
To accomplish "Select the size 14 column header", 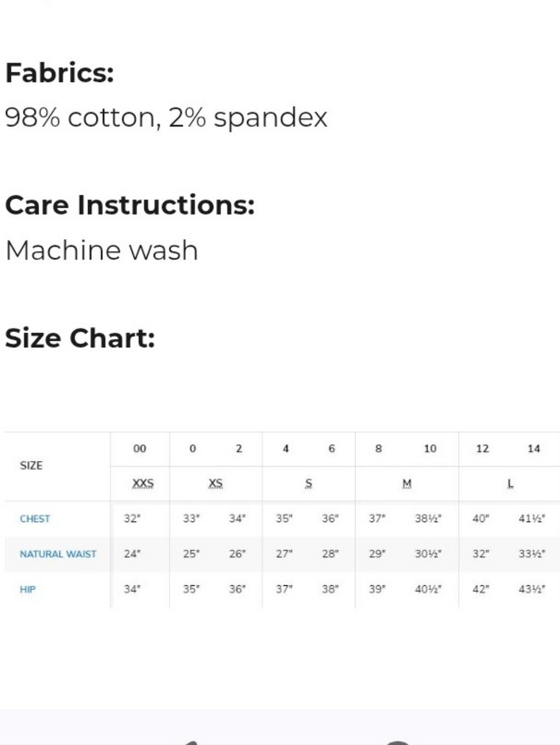I will point(534,449).
